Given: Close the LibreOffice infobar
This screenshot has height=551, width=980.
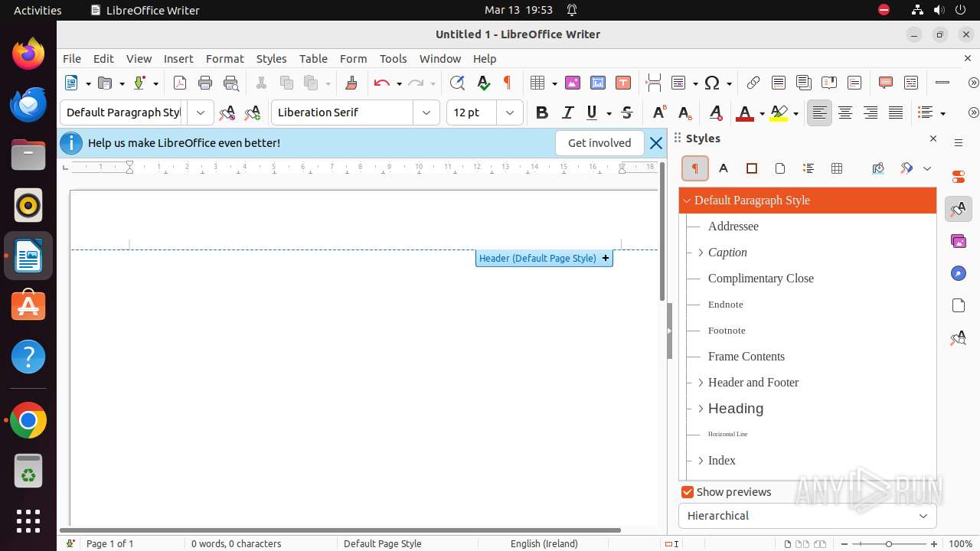Looking at the screenshot, I should click(656, 143).
